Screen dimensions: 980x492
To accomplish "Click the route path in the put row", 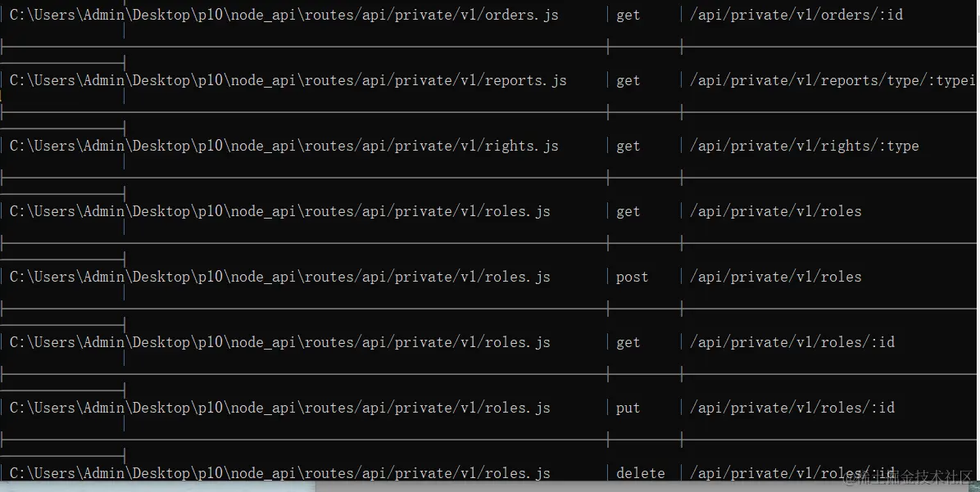I will [792, 408].
